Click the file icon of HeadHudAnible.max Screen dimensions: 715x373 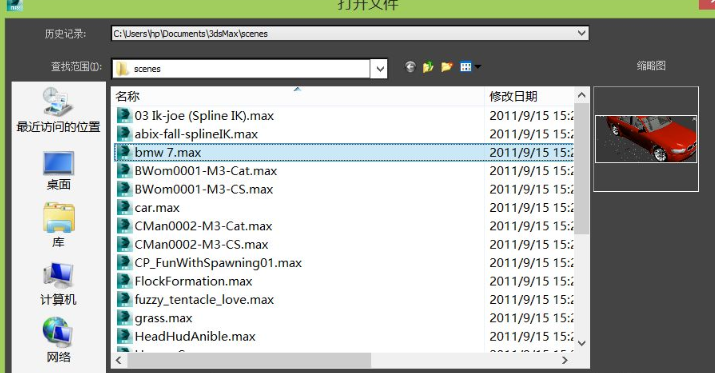pos(124,336)
